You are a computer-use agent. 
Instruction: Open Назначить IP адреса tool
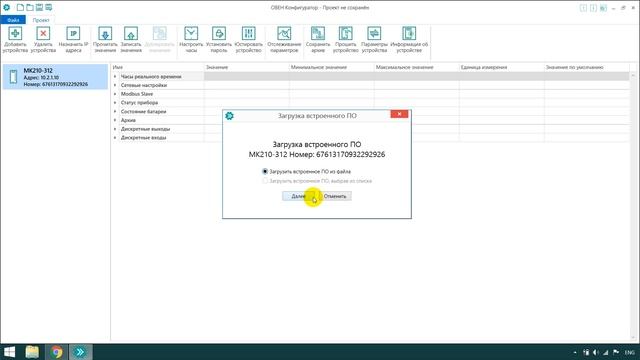[73, 40]
